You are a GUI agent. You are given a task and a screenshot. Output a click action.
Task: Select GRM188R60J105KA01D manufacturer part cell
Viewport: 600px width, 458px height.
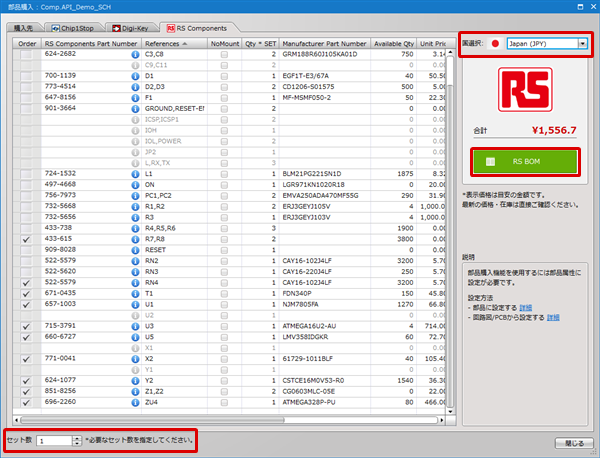click(x=324, y=54)
